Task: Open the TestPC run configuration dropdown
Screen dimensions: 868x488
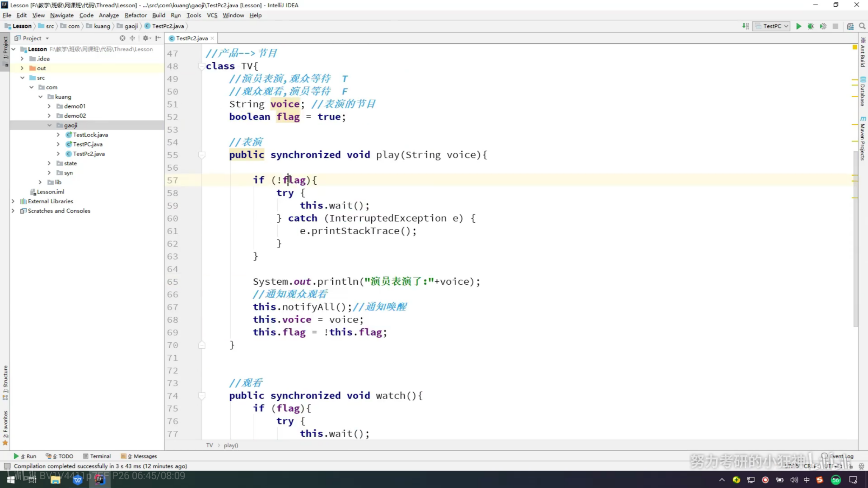Action: [772, 26]
